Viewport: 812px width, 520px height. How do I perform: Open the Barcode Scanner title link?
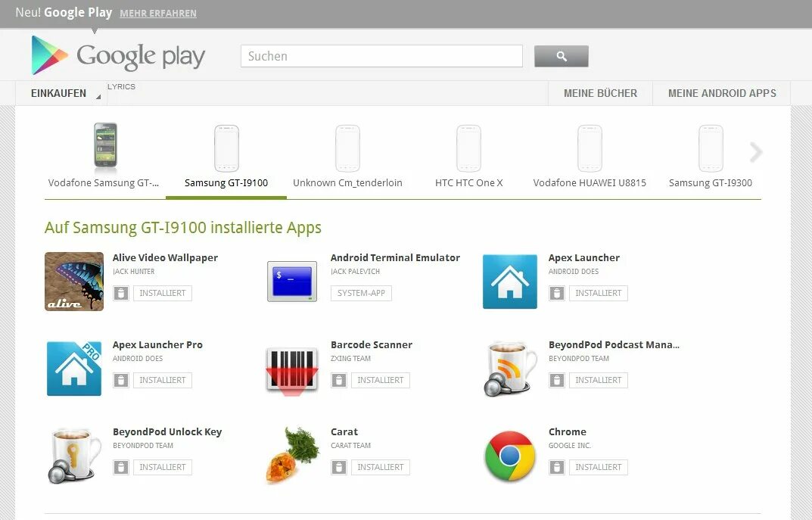[372, 345]
